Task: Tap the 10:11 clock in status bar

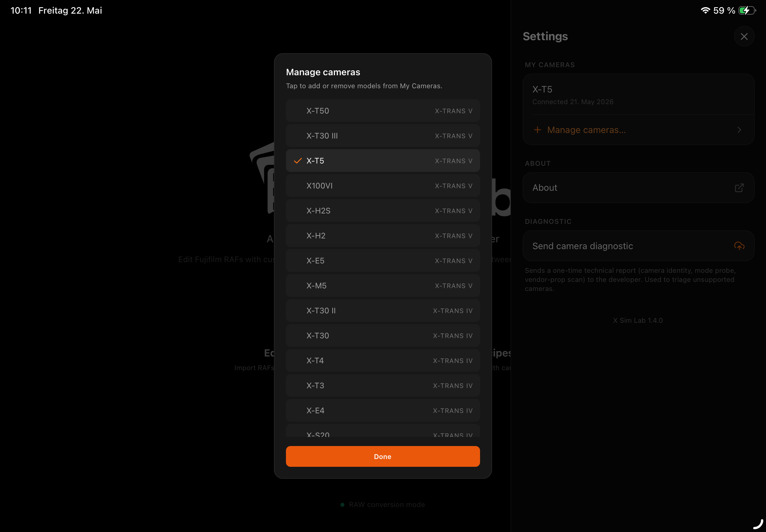Action: [21, 10]
